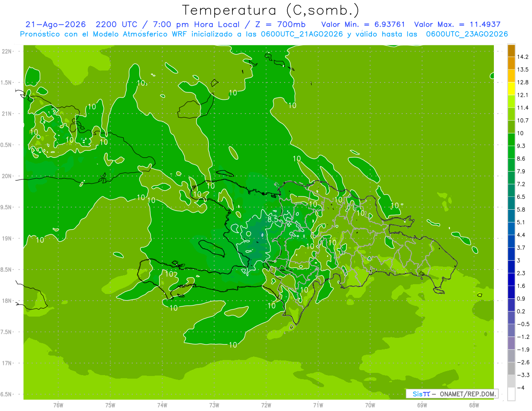Click the 6.5N latitude axis label
This screenshot has height=411, width=532.
pyautogui.click(x=6, y=394)
